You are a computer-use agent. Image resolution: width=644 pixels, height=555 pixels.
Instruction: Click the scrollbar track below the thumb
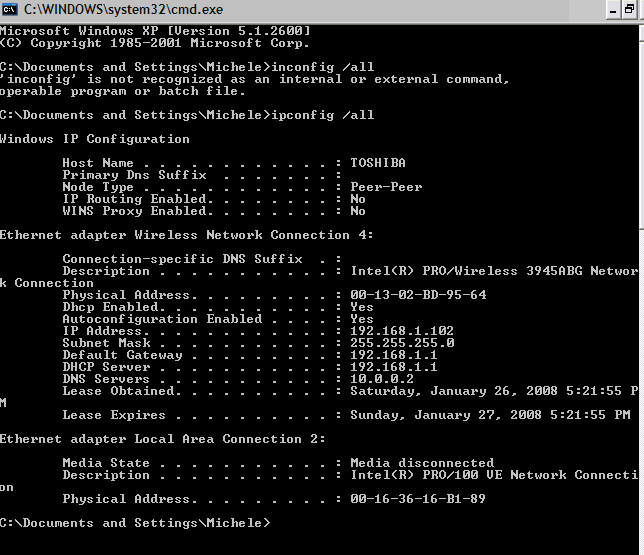point(642,390)
